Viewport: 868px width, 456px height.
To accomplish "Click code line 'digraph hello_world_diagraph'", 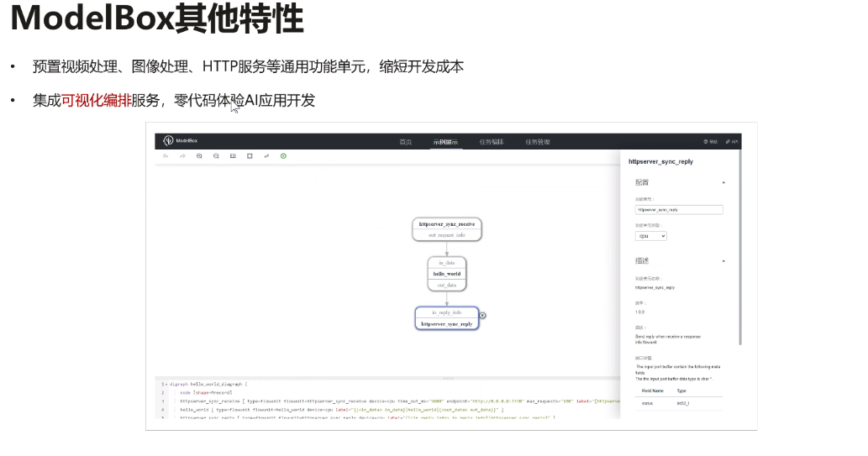I will (208, 384).
